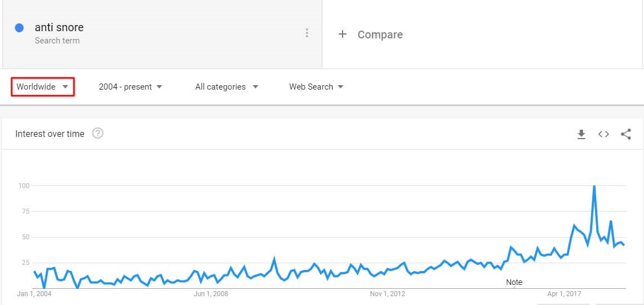Open the 2004 - present date range dropdown
The height and width of the screenshot is (305, 644).
[x=131, y=87]
